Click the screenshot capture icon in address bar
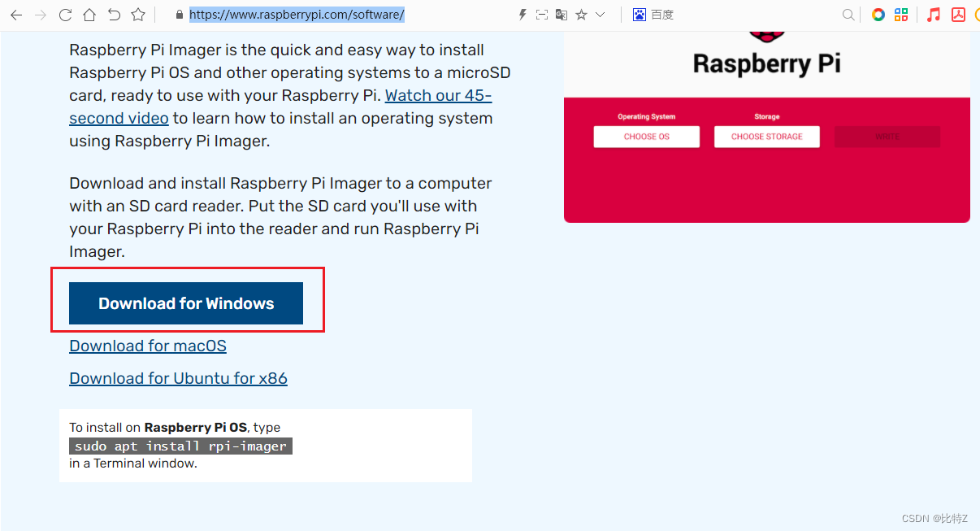Screen dimensions: 980x531 [542, 15]
